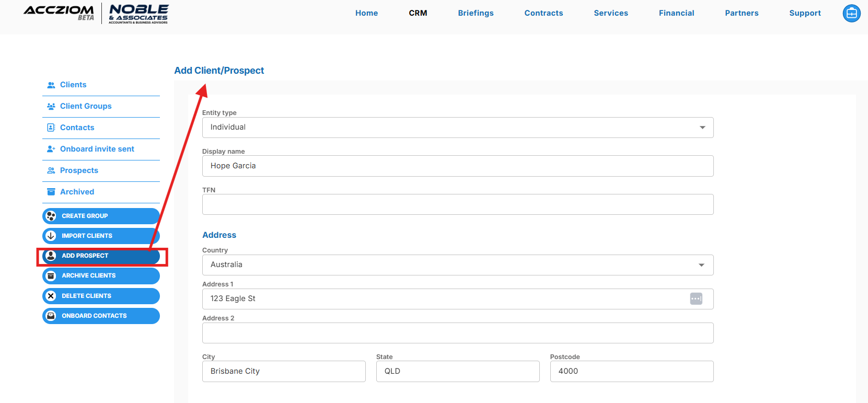Open Country combo box showing Australia
This screenshot has height=403, width=868.
click(x=458, y=265)
